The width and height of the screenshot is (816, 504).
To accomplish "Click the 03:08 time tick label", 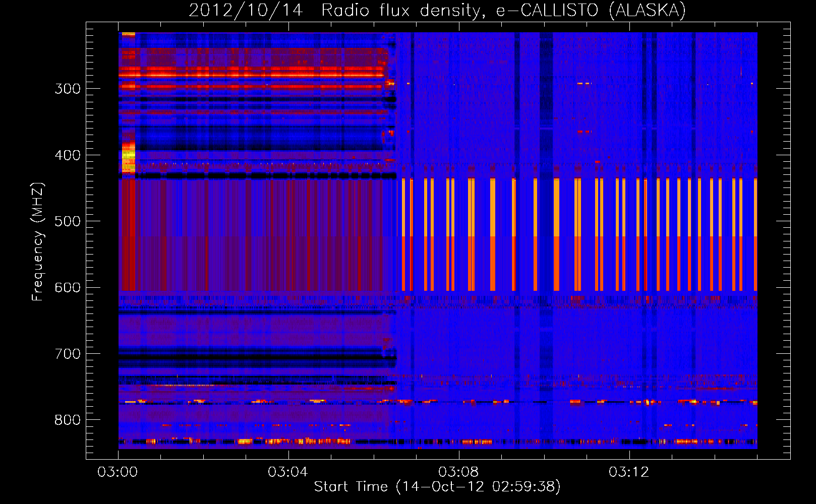I will tap(458, 472).
